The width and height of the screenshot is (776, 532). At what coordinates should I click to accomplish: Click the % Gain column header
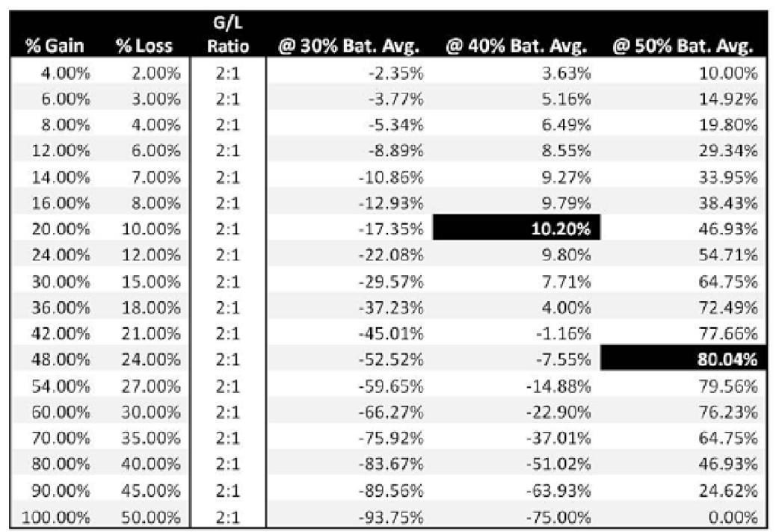point(55,46)
